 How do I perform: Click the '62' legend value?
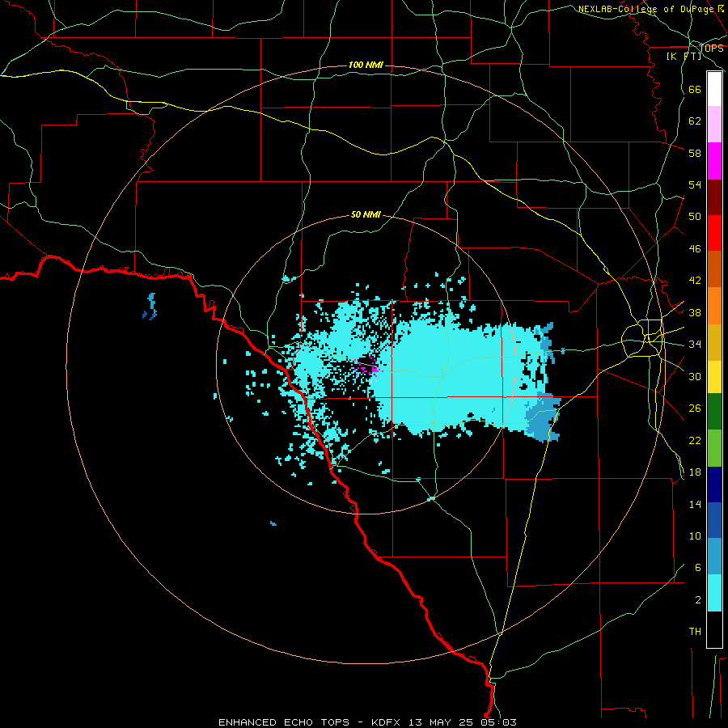pos(695,121)
